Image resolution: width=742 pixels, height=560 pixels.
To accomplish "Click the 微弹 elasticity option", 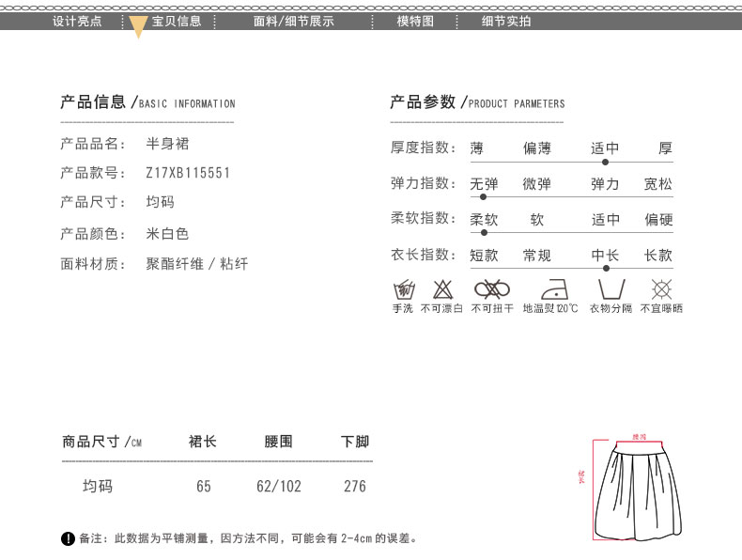I will coord(537,183).
